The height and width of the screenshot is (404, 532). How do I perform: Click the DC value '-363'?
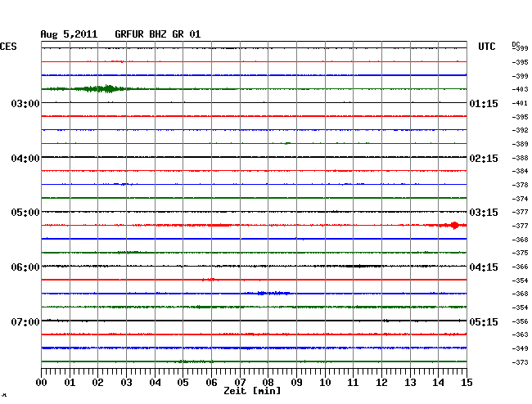[x=520, y=334]
